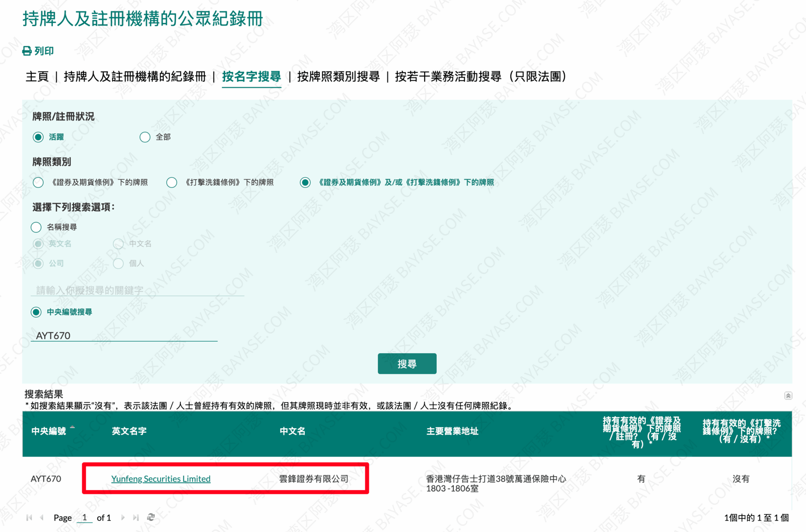The width and height of the screenshot is (806, 532).
Task: Click the page number input box
Action: pyautogui.click(x=84, y=517)
